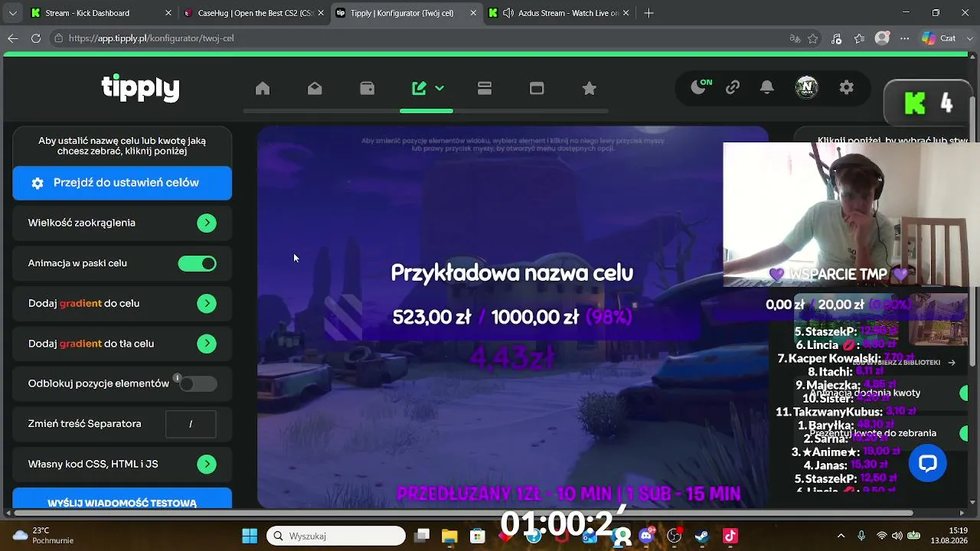Open the link chain icon in Tipply header
Screen dimensions: 980x551
[733, 88]
